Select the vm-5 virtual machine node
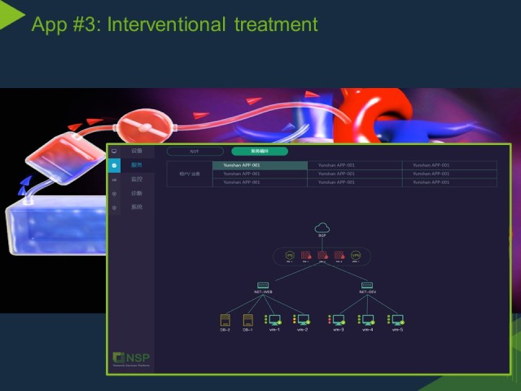Viewport: 521px width, 391px height. pyautogui.click(x=397, y=320)
